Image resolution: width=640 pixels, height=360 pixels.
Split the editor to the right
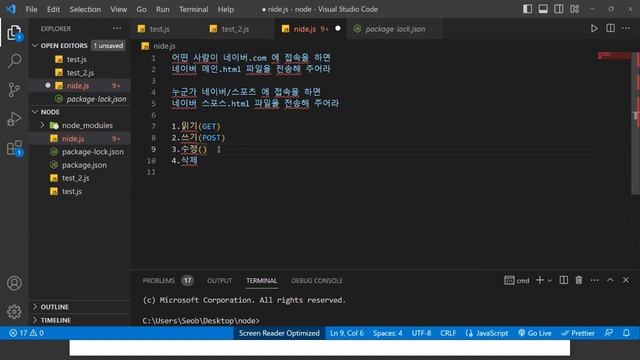(x=610, y=28)
